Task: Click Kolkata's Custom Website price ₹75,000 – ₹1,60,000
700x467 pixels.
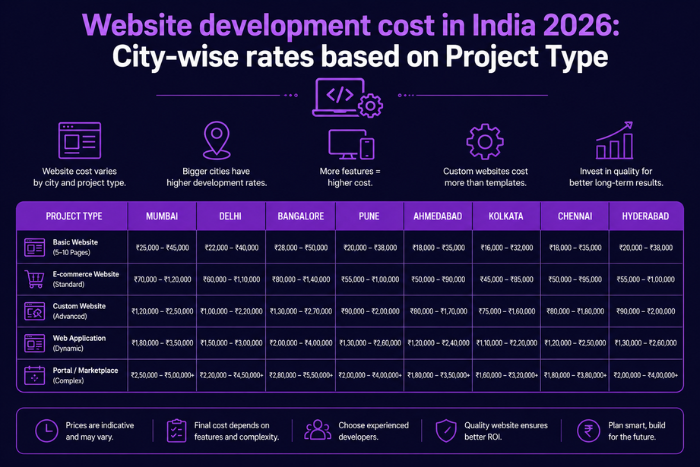Action: click(507, 311)
